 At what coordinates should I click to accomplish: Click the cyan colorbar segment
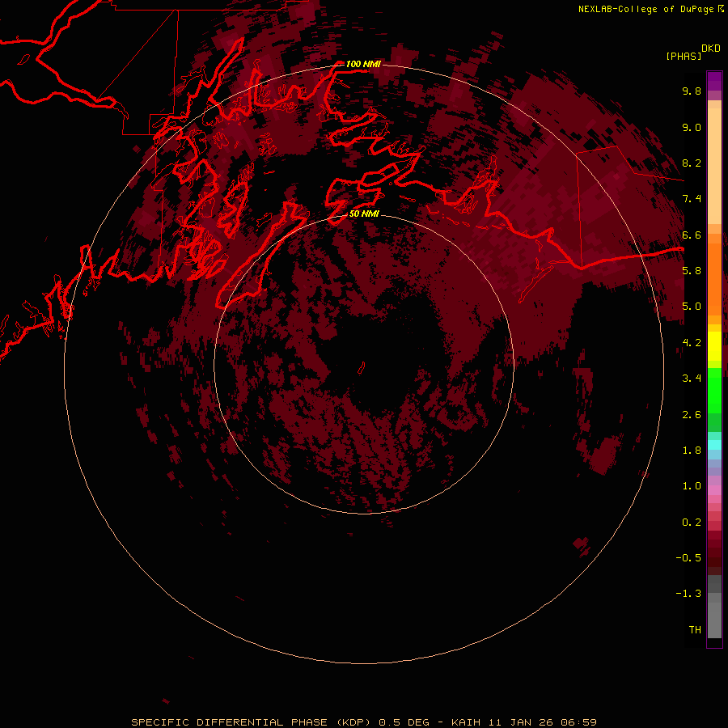coord(714,445)
